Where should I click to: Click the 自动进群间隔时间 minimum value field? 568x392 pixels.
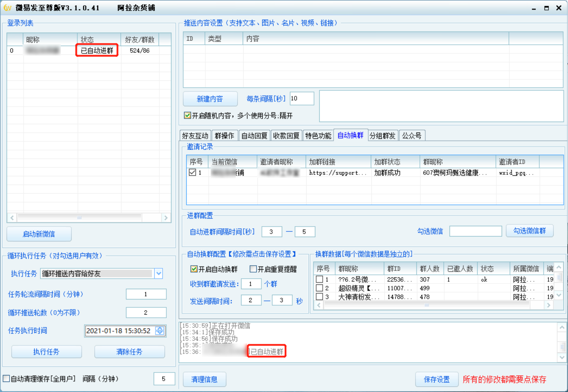[x=272, y=232]
